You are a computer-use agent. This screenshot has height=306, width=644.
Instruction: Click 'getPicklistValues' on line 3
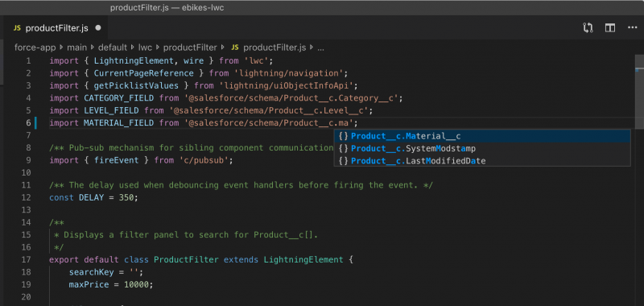[x=136, y=85]
